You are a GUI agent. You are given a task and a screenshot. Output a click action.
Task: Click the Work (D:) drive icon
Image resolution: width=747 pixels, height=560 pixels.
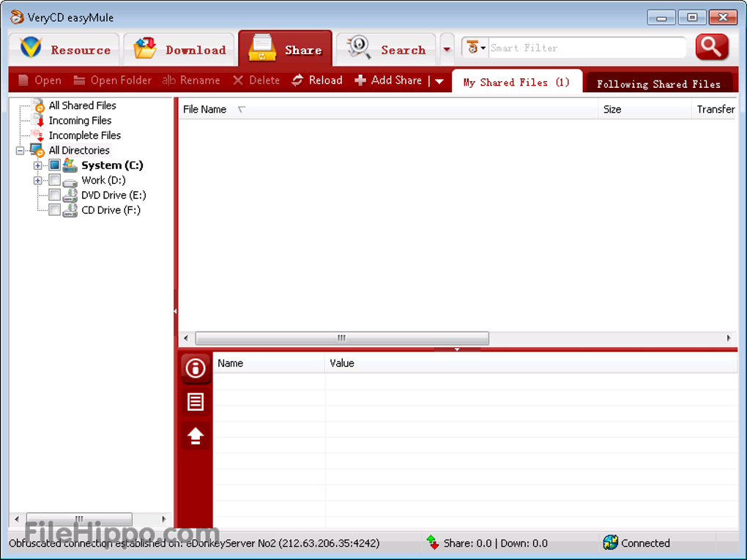coord(70,182)
